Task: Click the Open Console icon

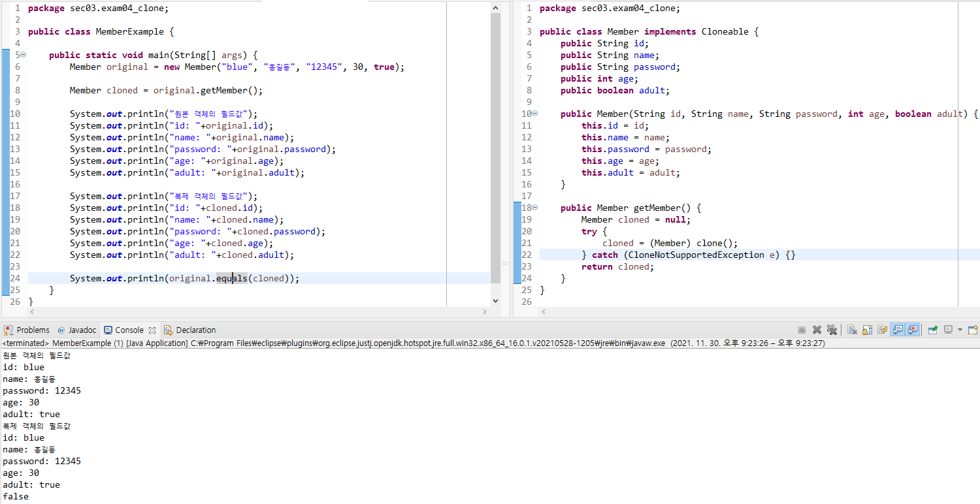Action: point(973,330)
